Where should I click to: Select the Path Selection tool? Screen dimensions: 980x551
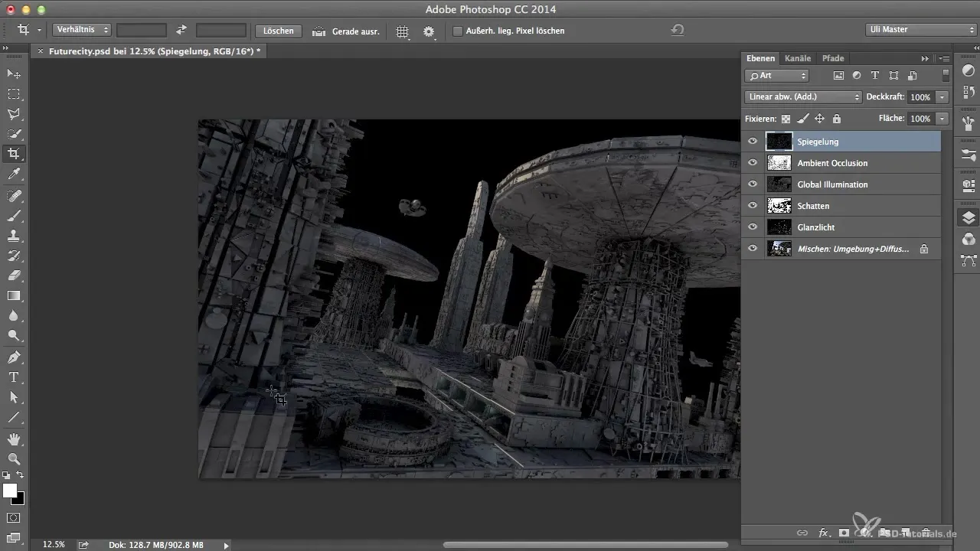(14, 397)
